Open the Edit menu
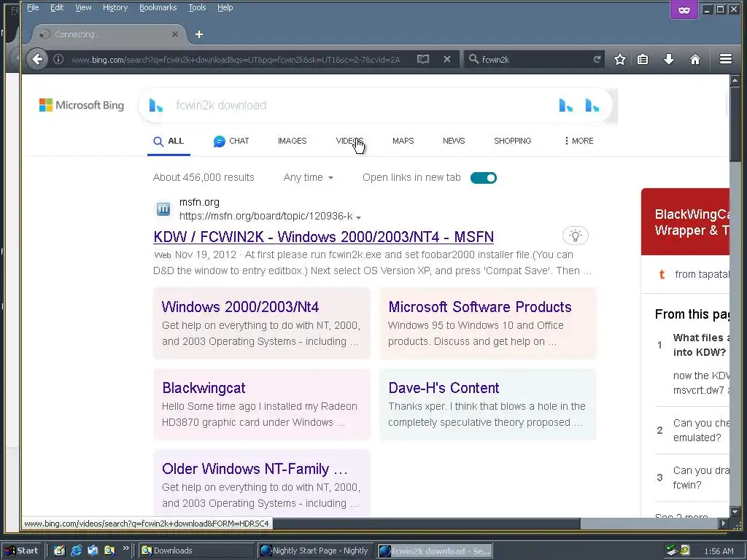This screenshot has width=747, height=560. pos(57,7)
